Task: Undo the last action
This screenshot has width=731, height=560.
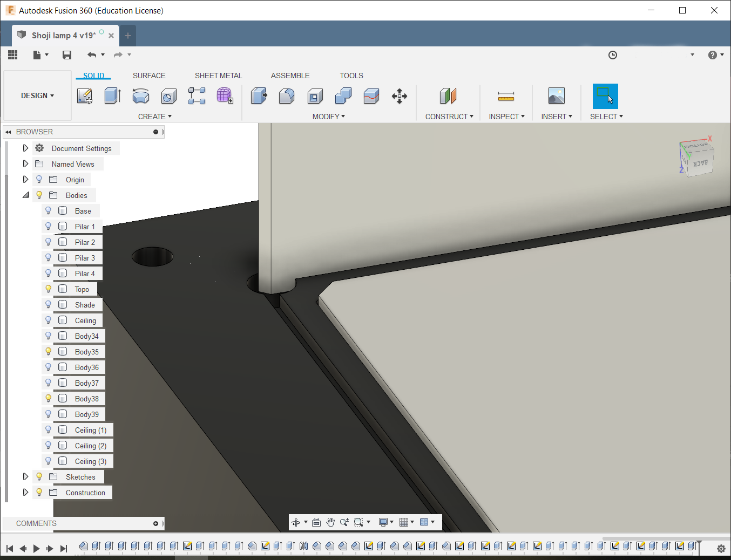Action: 92,54
